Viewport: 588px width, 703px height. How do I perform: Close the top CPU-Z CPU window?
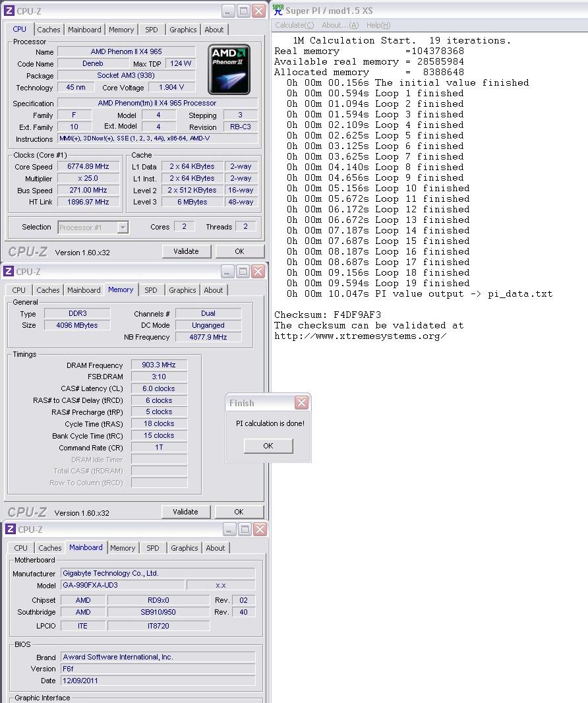(258, 11)
